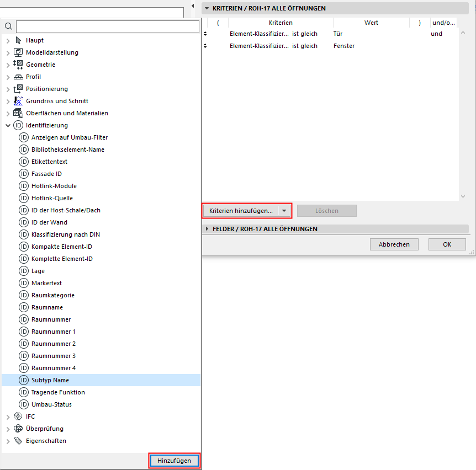Click the Identifizierung ID icon
This screenshot has height=470, width=476.
point(18,125)
